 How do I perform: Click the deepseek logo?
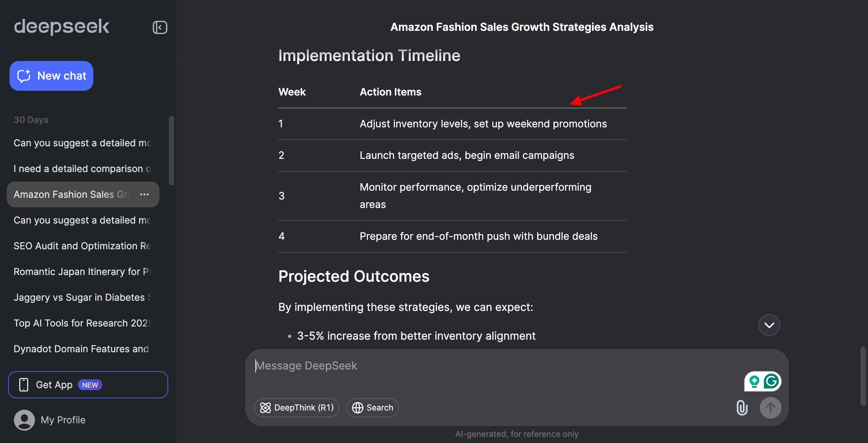coord(61,27)
